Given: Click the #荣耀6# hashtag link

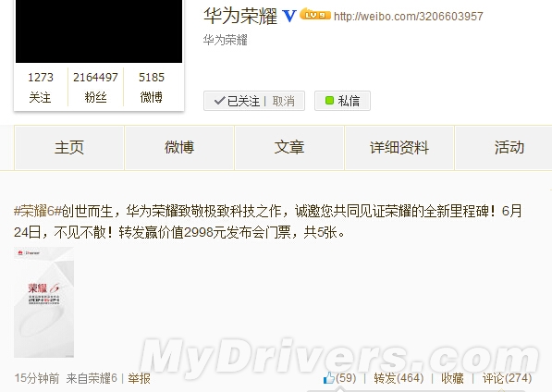Looking at the screenshot, I should [38, 211].
